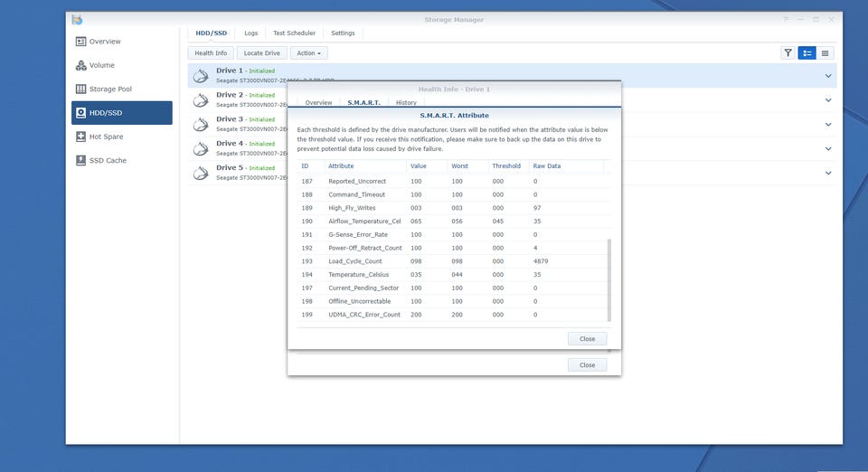Switch to compact list view mode
This screenshot has height=472, width=868.
[825, 53]
